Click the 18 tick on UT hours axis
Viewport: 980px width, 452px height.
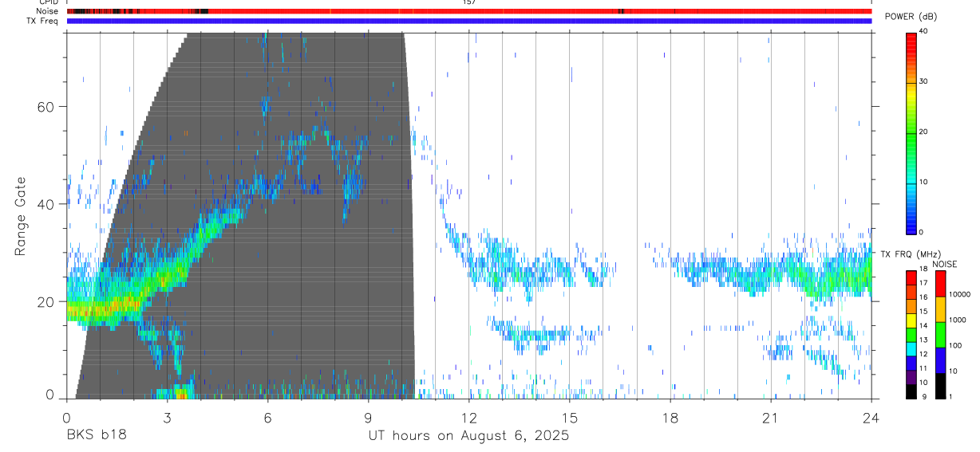[x=670, y=417]
